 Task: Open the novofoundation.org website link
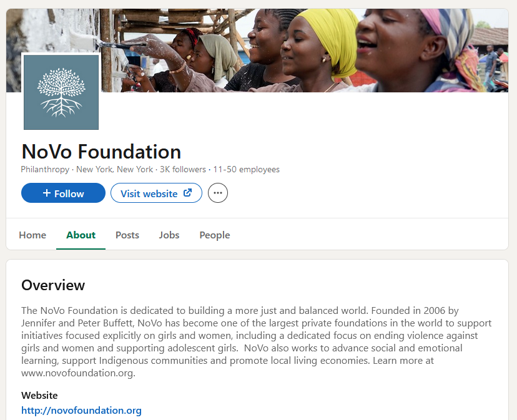point(81,411)
